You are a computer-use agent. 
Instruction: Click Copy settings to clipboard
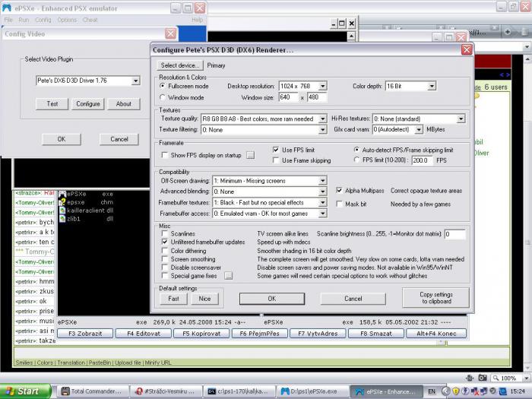click(x=436, y=298)
